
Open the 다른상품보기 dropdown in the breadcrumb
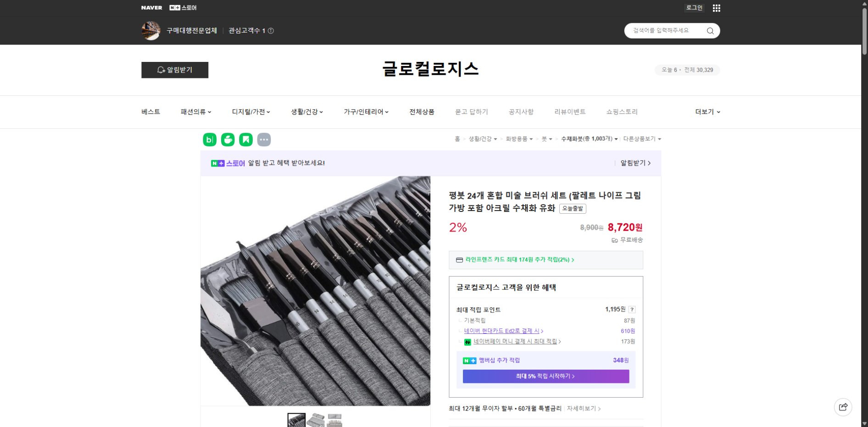coord(640,139)
